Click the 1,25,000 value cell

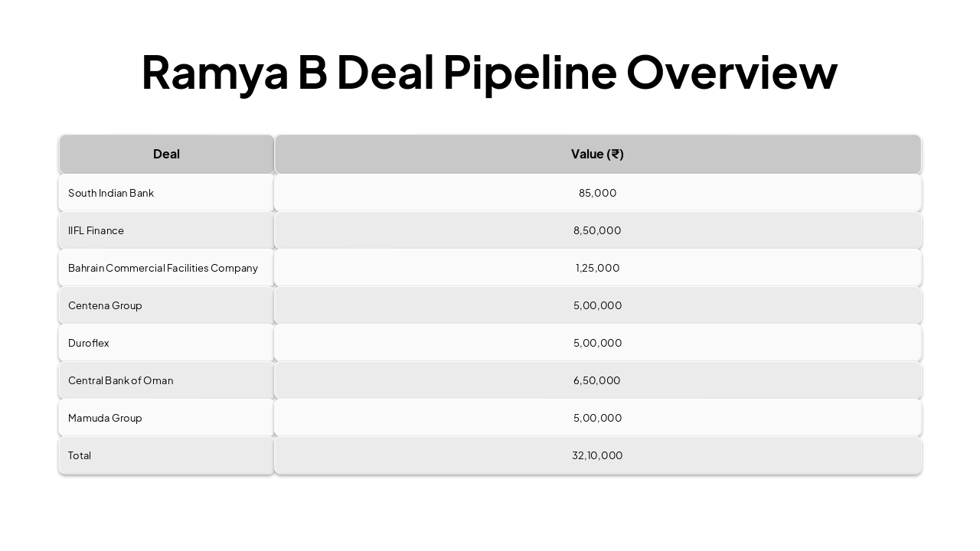(597, 268)
